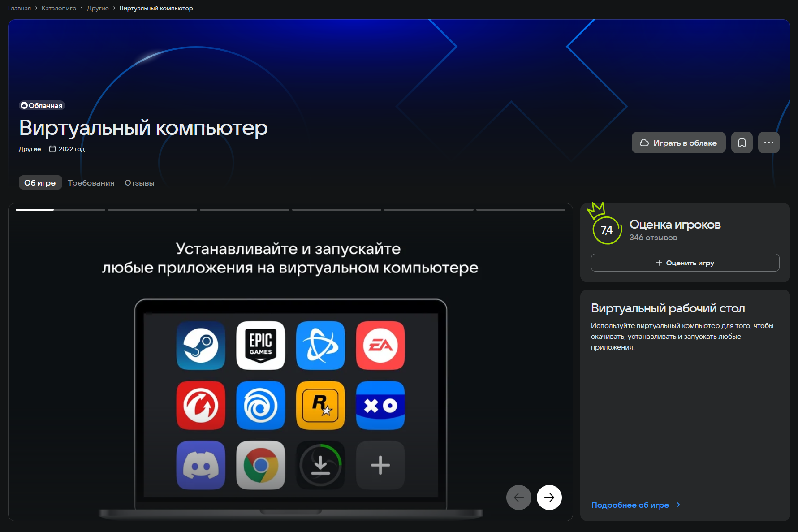The image size is (798, 532).
Task: Open Каталог игр breadcrumb
Action: [59, 8]
